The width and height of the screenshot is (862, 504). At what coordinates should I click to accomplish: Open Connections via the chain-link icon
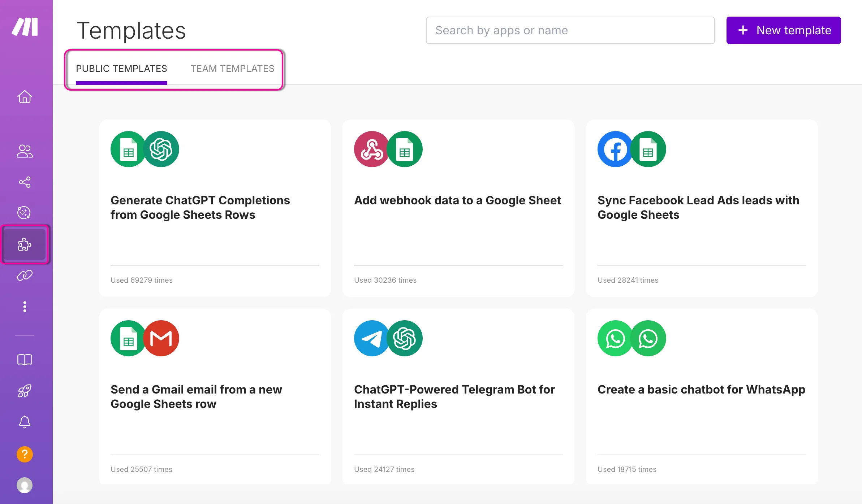point(25,275)
